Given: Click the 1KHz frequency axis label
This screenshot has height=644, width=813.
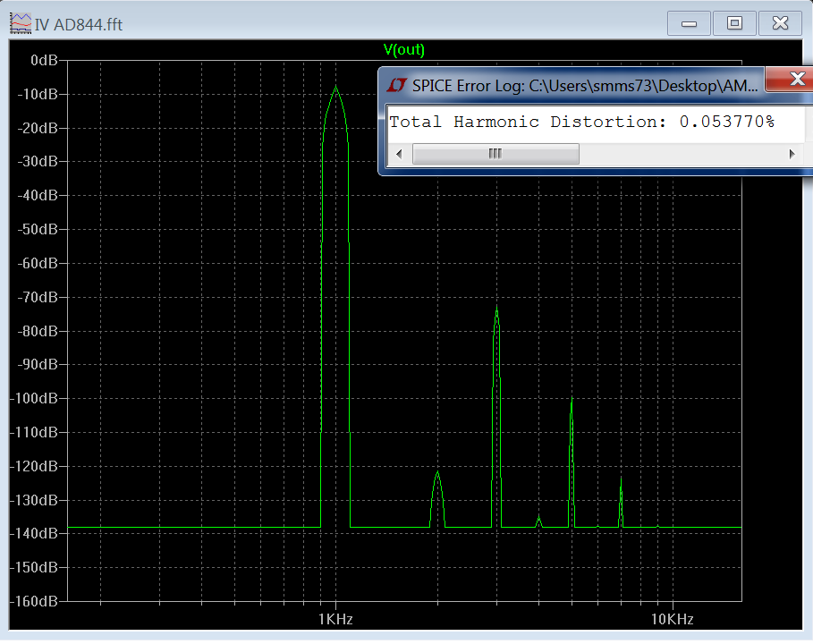Looking at the screenshot, I should click(x=335, y=619).
